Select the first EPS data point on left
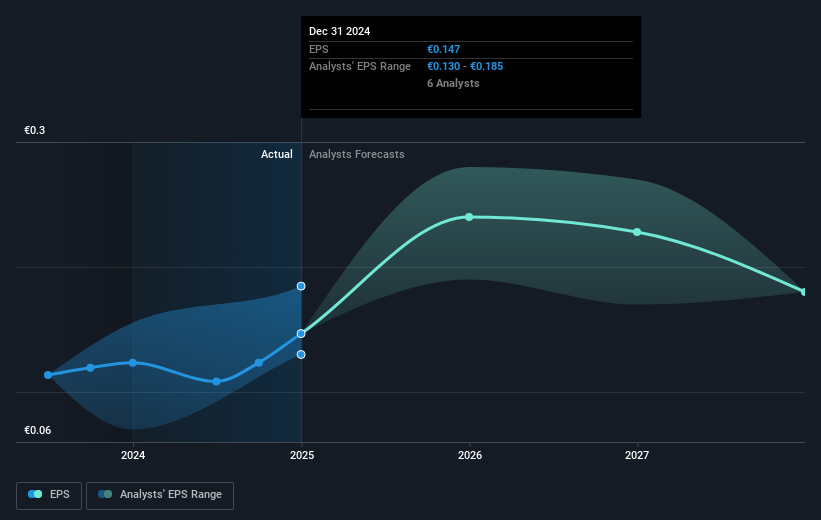Screen dimensions: 821x520 coord(48,375)
